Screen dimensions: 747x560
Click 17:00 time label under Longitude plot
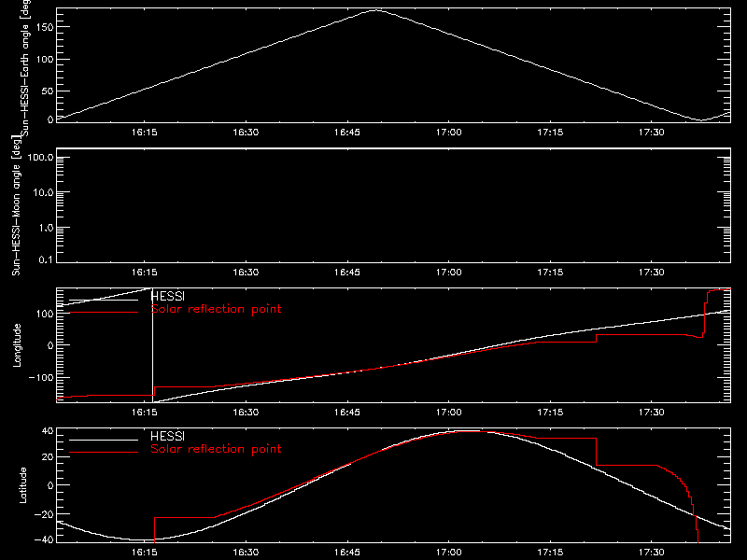pyautogui.click(x=449, y=413)
